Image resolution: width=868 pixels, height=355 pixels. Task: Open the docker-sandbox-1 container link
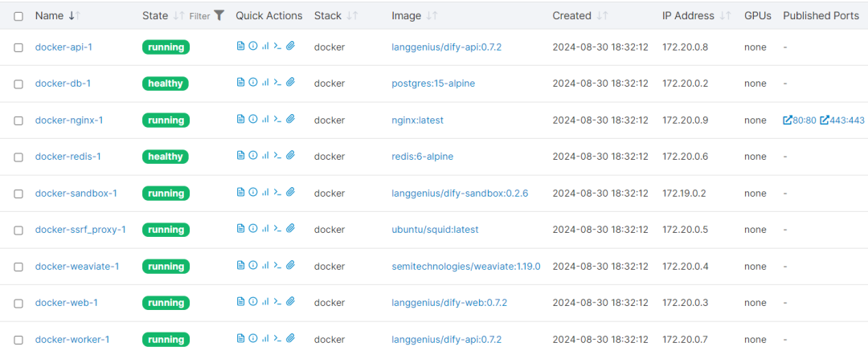[76, 194]
